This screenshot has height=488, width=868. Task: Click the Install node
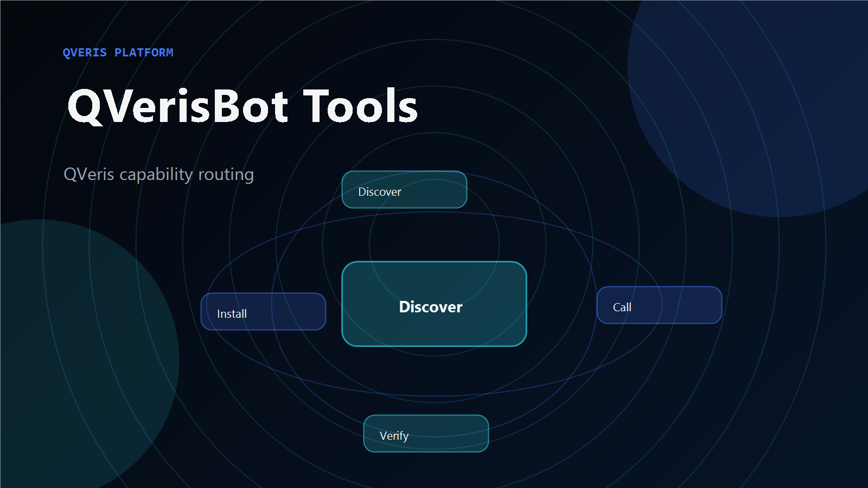(263, 312)
